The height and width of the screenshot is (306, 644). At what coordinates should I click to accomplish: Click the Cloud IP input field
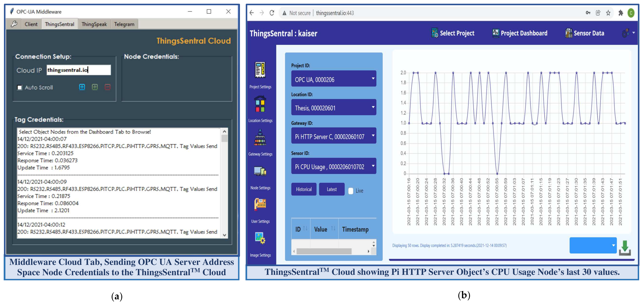[x=78, y=70]
